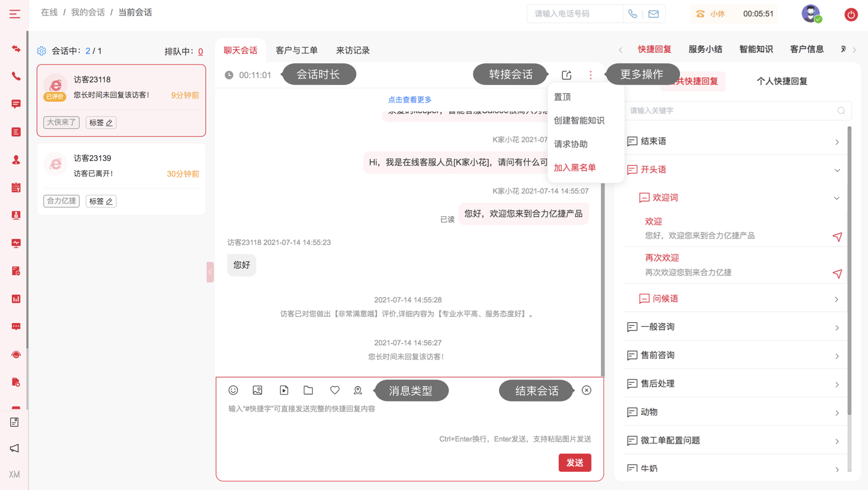Collapse the 开头语 quick reply category
868x490 pixels.
pyautogui.click(x=837, y=170)
